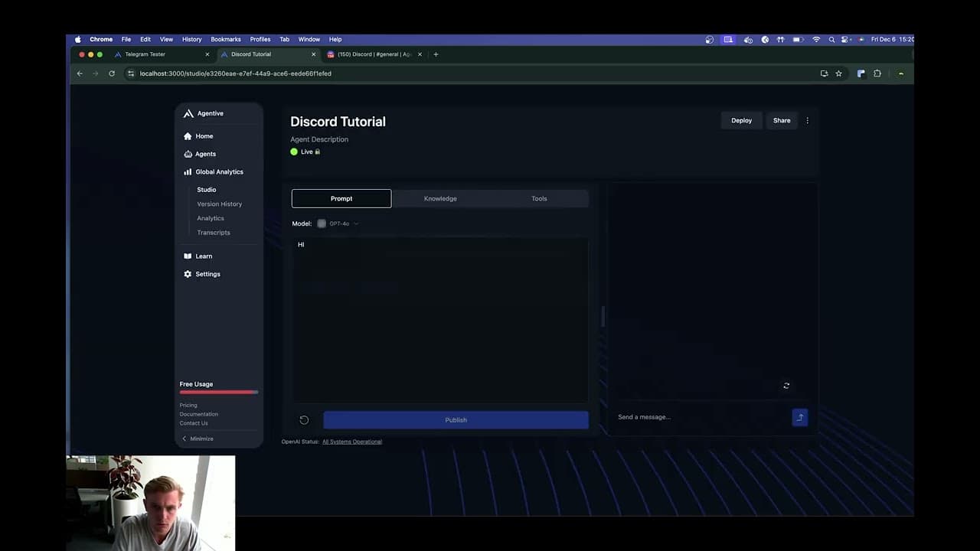The image size is (980, 551).
Task: Open macOS Control Center
Action: pyautogui.click(x=846, y=39)
